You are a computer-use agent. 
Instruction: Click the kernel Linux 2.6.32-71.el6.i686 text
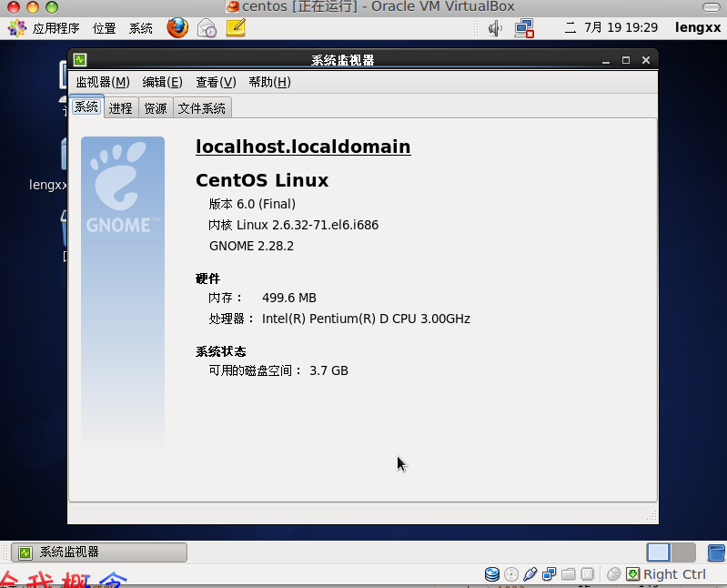[x=294, y=225]
